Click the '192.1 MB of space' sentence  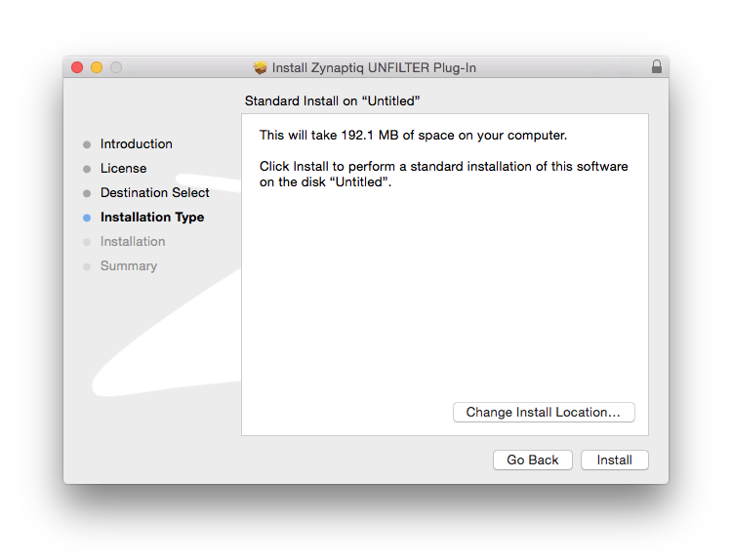click(413, 136)
